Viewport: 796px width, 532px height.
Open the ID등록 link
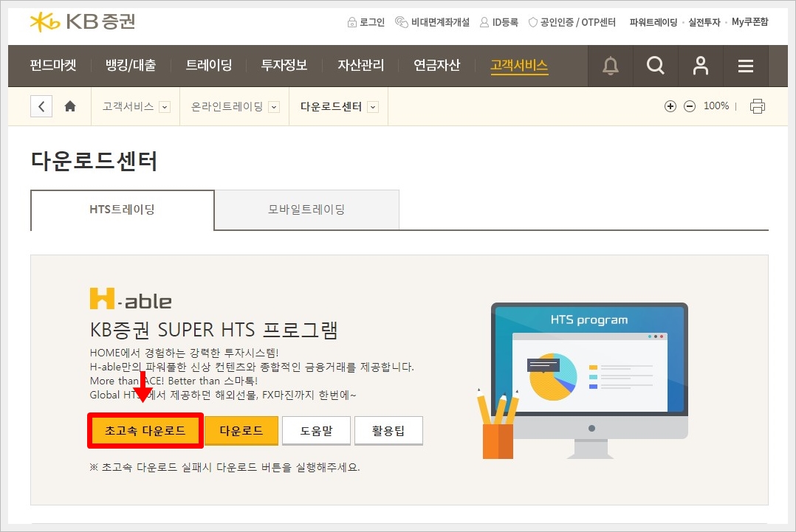tap(499, 22)
